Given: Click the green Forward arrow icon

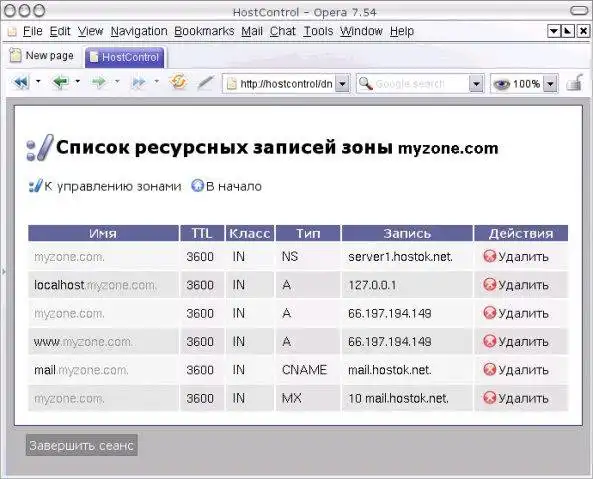Looking at the screenshot, I should (x=99, y=82).
